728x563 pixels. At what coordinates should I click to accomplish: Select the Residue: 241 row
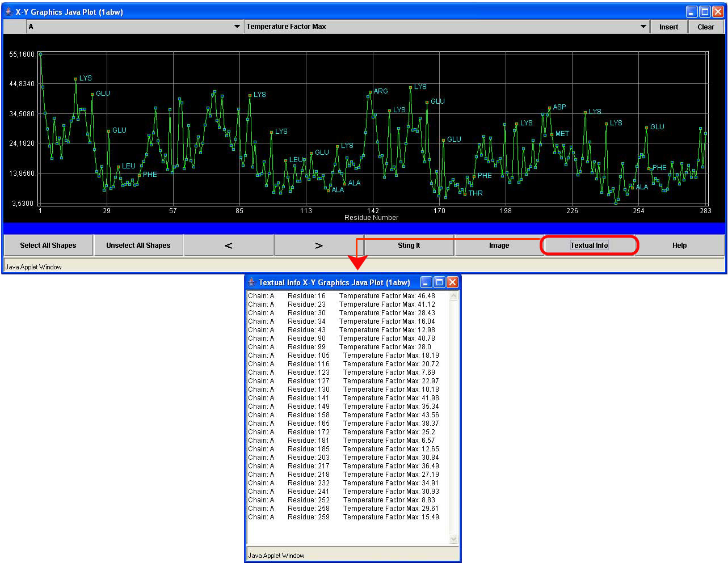344,492
